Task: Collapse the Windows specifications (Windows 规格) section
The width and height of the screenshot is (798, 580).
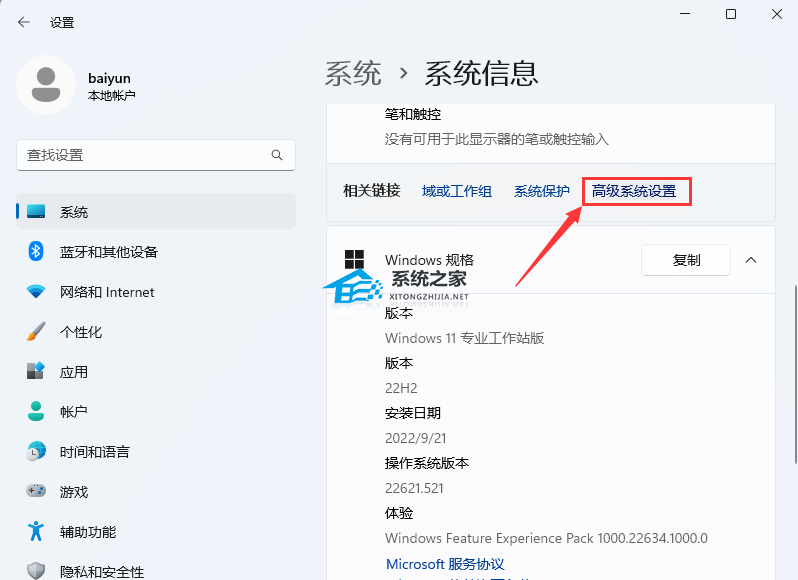Action: 751,260
